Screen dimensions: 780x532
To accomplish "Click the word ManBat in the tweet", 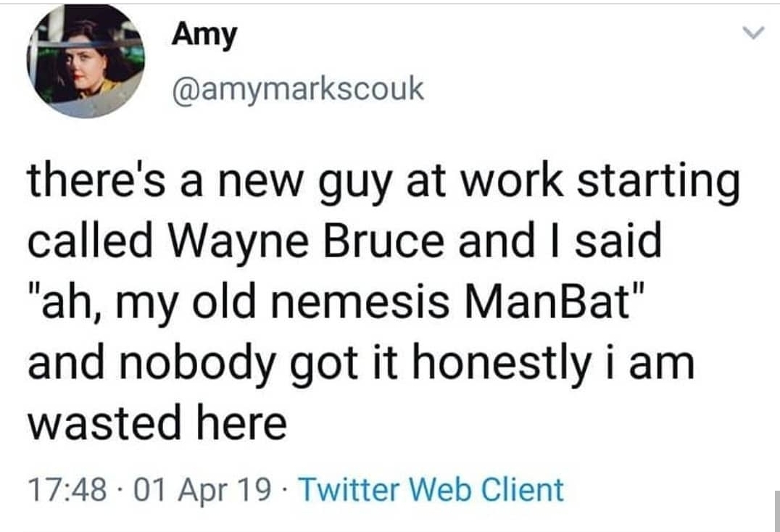I will [555, 302].
